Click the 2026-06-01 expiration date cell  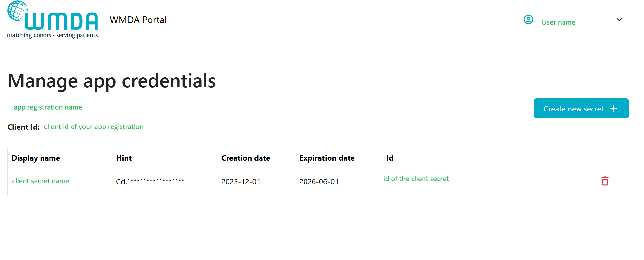pos(319,182)
